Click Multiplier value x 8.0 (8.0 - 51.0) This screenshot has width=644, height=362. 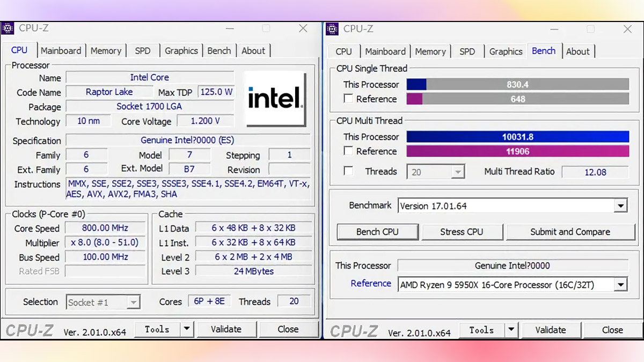click(105, 242)
